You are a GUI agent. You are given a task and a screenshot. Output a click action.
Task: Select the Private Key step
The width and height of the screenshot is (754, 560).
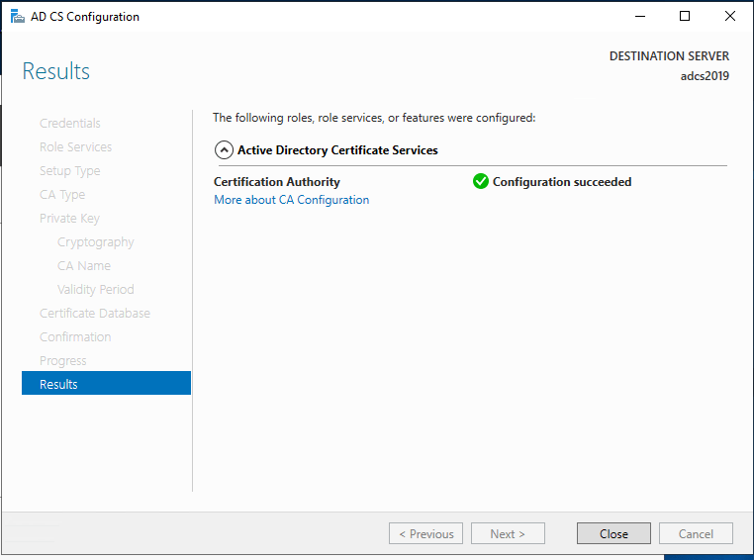[69, 218]
